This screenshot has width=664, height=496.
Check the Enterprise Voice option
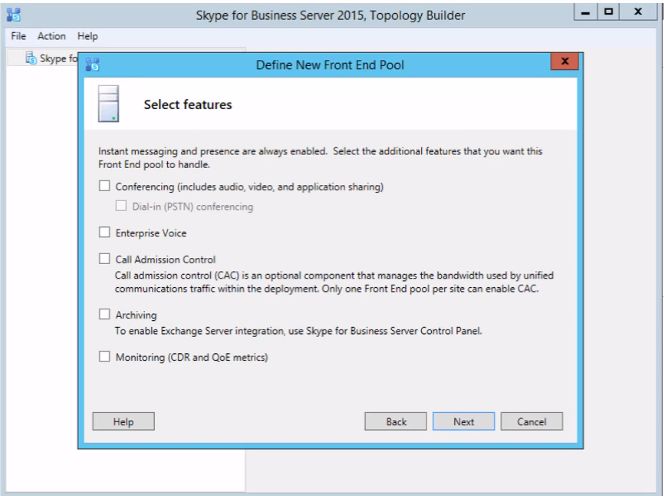[104, 232]
